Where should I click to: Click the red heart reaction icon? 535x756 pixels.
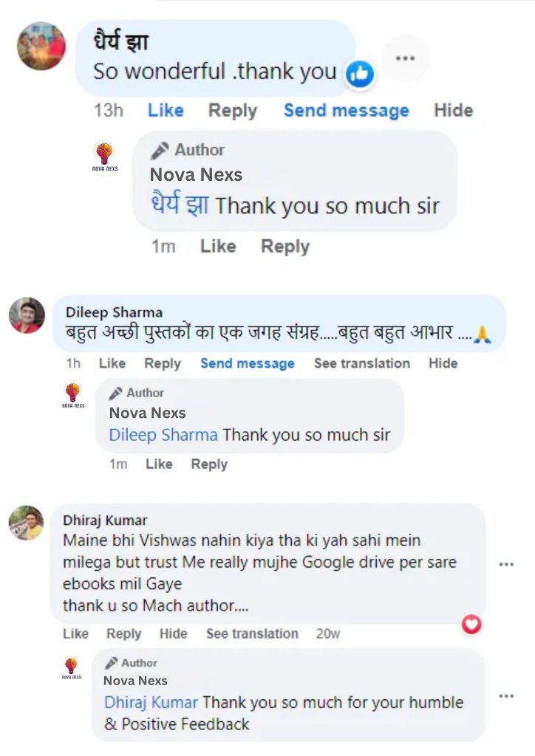[471, 625]
